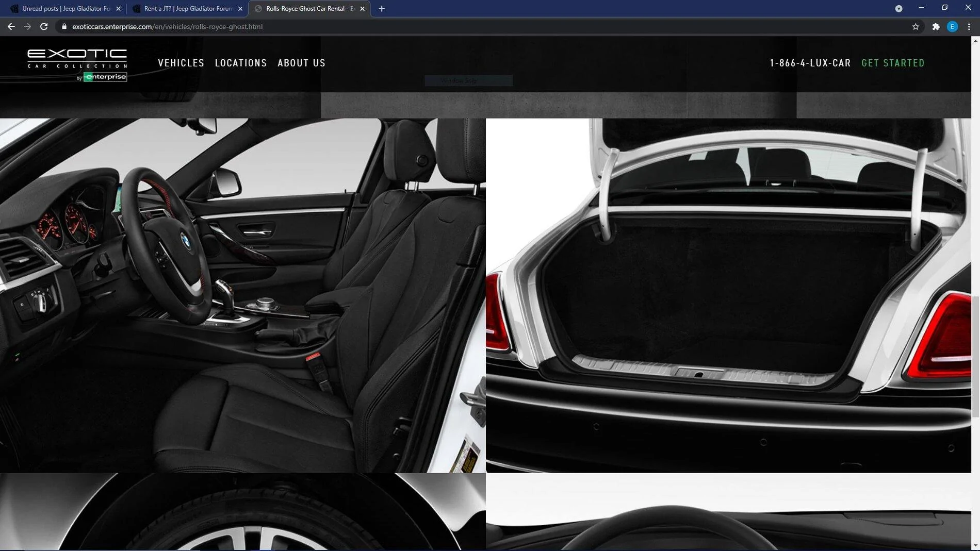Open the About Us menu

coord(301,63)
